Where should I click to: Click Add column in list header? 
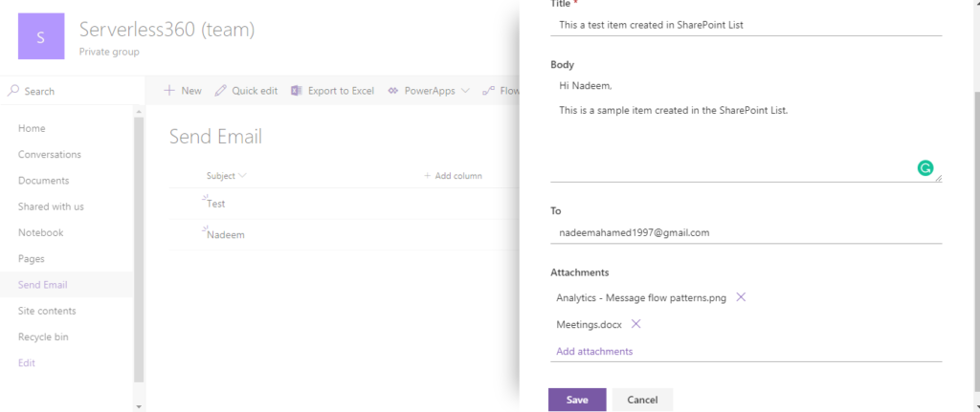pos(453,176)
